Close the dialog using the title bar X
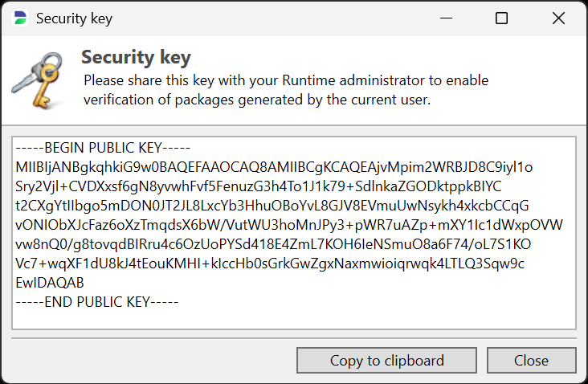 (x=558, y=18)
